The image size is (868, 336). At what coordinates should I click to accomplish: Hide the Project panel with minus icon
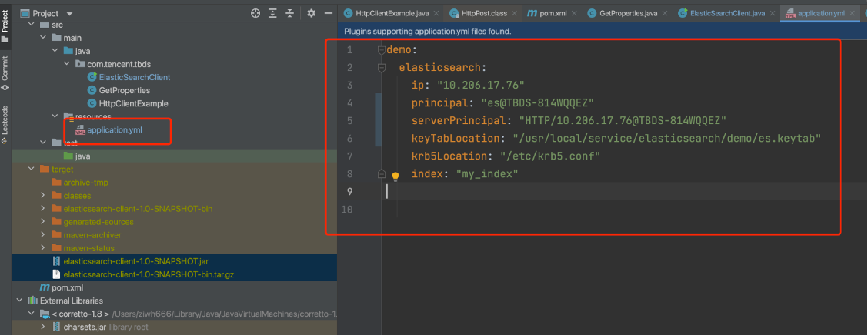tap(329, 13)
